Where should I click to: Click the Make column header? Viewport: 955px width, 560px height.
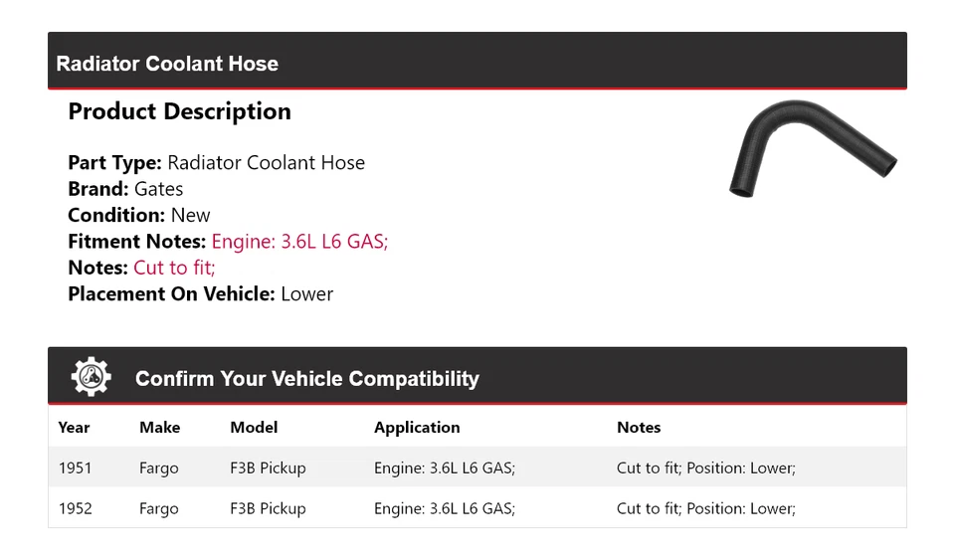[159, 428]
